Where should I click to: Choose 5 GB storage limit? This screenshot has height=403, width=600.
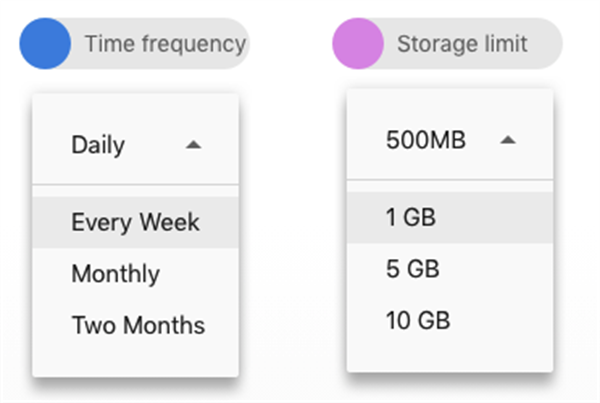pos(450,269)
